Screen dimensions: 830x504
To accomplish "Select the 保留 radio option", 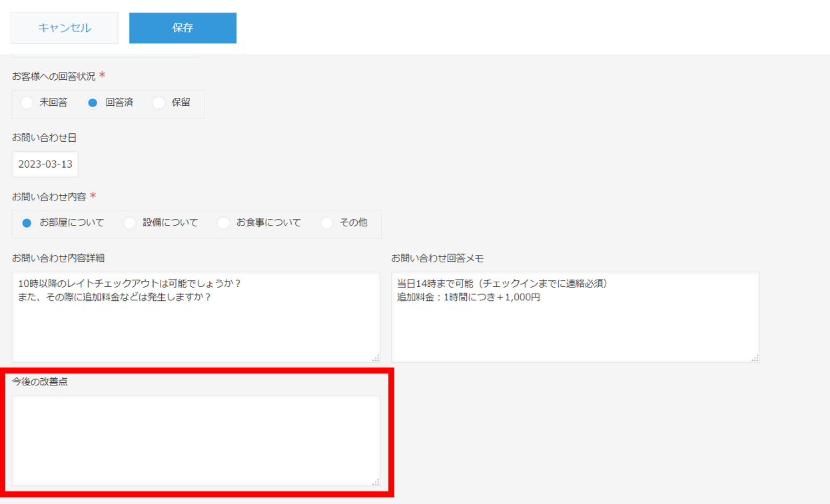I will (x=159, y=103).
